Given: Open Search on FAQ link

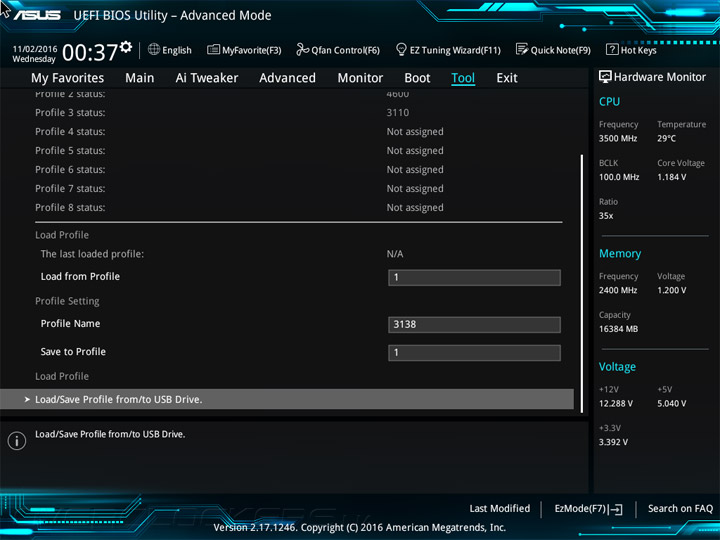Looking at the screenshot, I should pyautogui.click(x=680, y=508).
